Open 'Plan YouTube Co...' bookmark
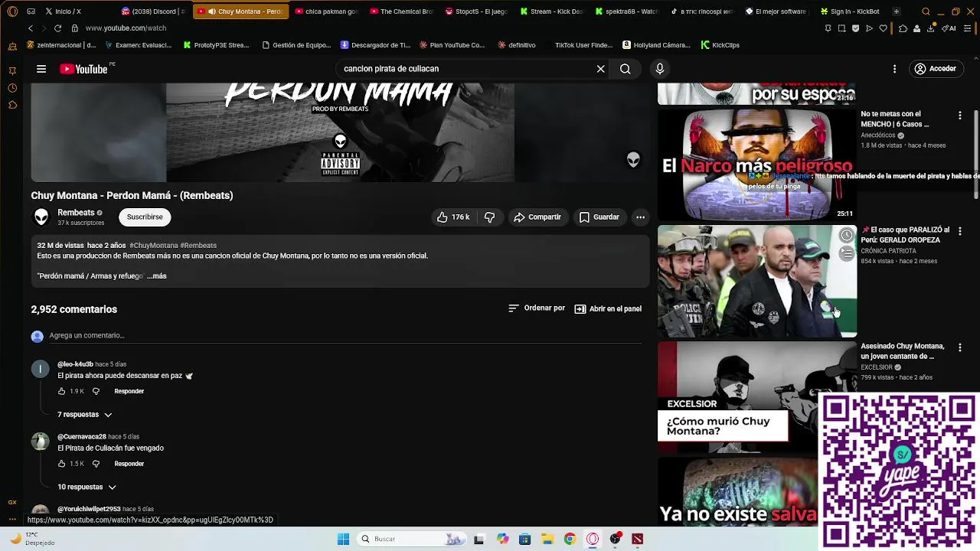This screenshot has height=551, width=980. [452, 45]
